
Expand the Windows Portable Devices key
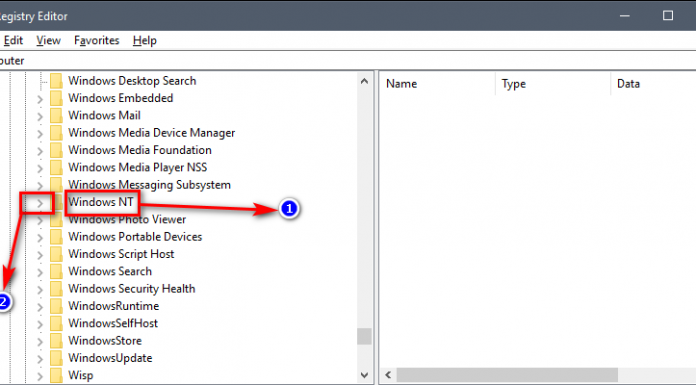40,238
